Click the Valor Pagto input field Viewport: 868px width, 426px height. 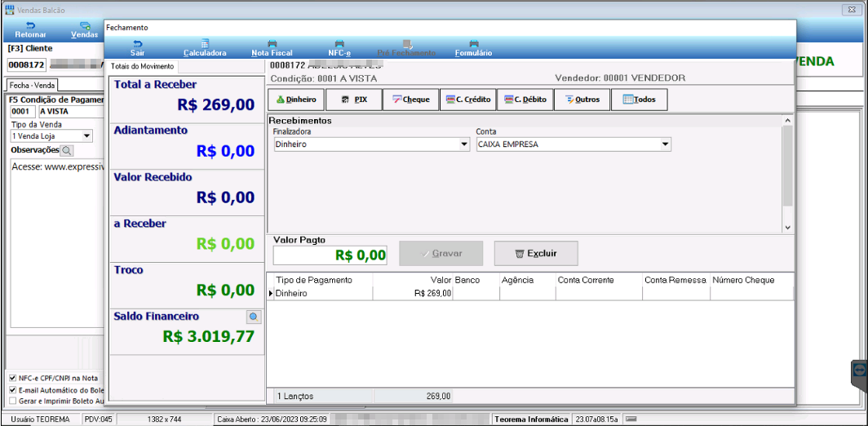(330, 255)
